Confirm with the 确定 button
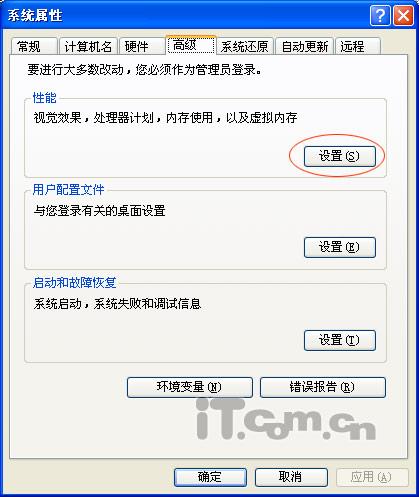 tap(210, 477)
